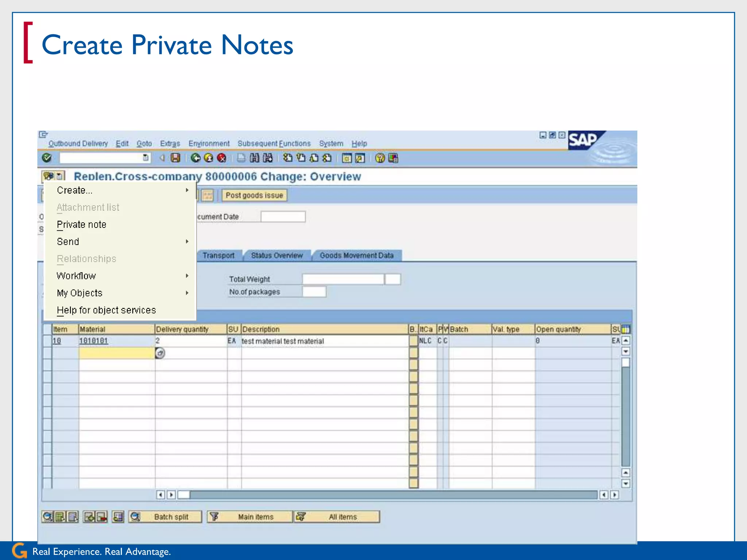Click the Insert item row icon

(x=89, y=517)
